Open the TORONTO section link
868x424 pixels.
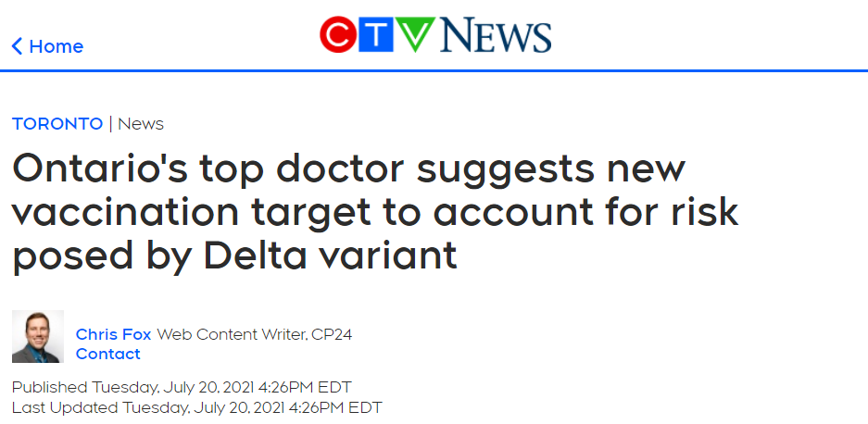[57, 123]
